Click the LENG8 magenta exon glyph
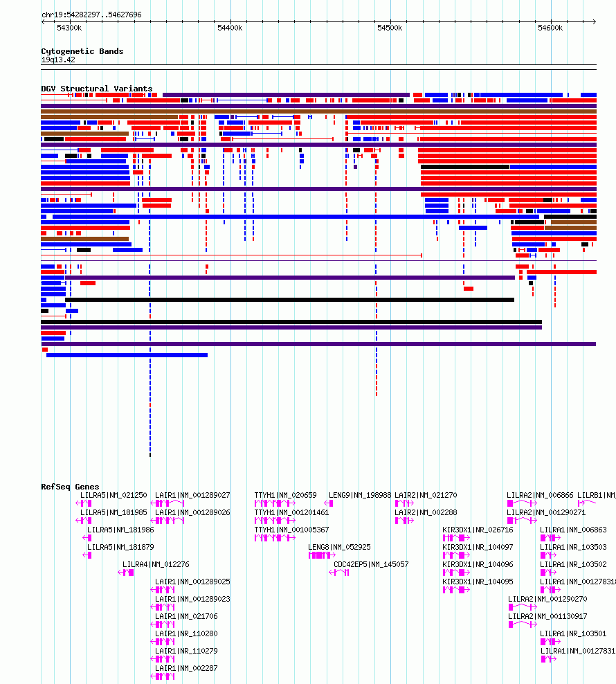Image resolution: width=616 pixels, height=684 pixels. click(322, 555)
